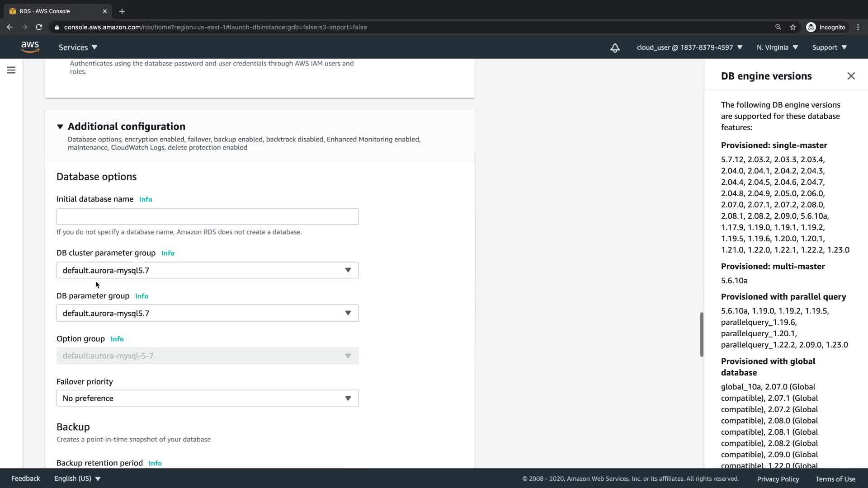
Task: Open the notifications bell
Action: point(615,48)
